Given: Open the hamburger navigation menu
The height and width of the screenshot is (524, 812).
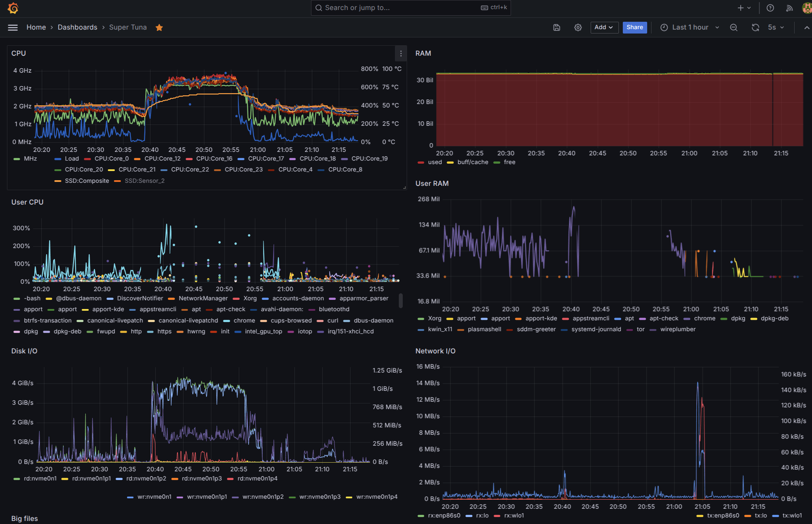Looking at the screenshot, I should [x=13, y=27].
